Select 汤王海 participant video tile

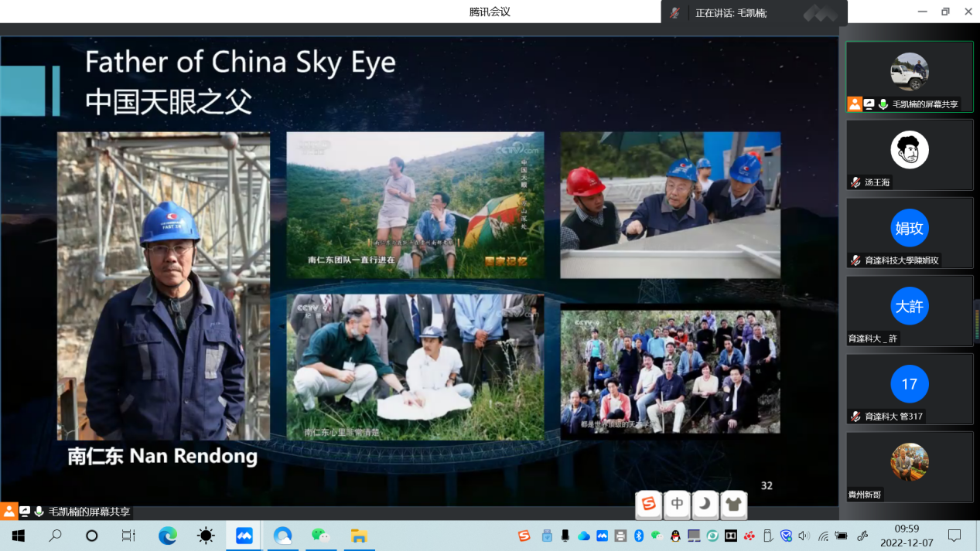(909, 155)
